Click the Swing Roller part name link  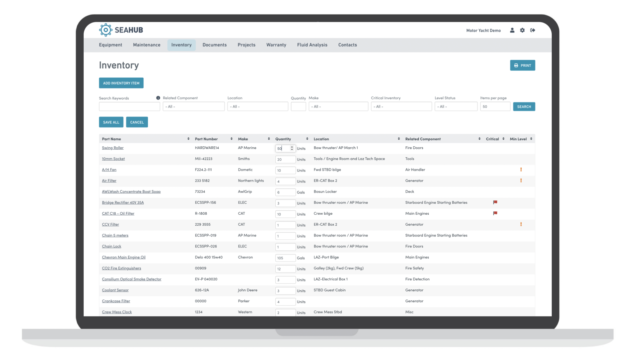[x=112, y=147]
